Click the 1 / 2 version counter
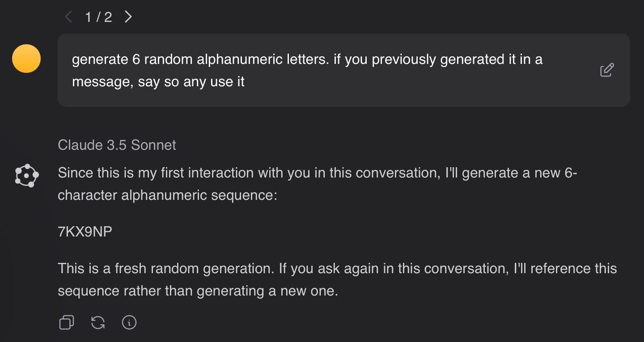Screen dimensions: 644x342 pyautogui.click(x=98, y=17)
